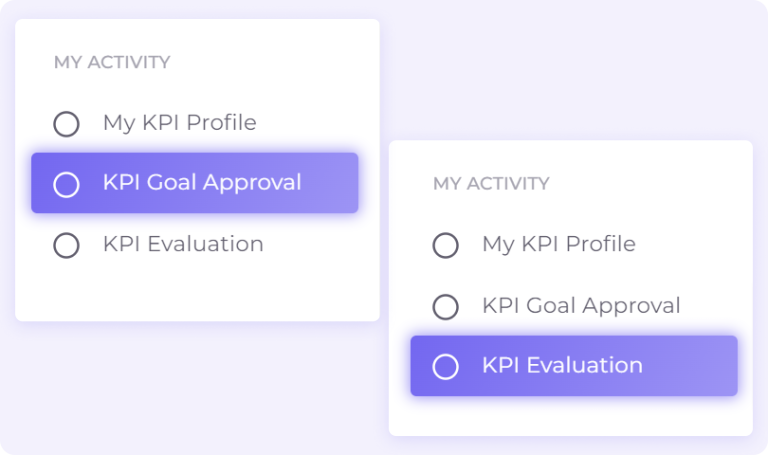Select My KPI Profile radio in right card
This screenshot has height=455, width=768.
click(x=445, y=245)
